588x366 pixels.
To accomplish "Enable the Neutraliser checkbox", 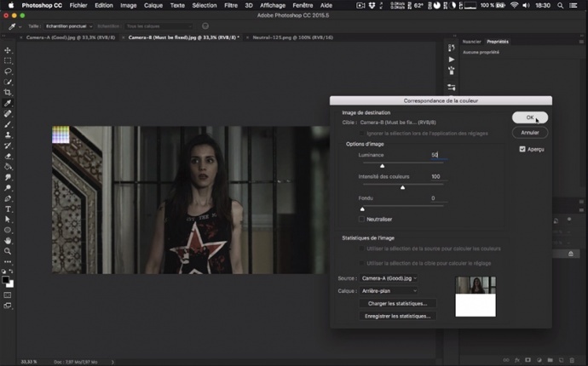I will [x=362, y=219].
